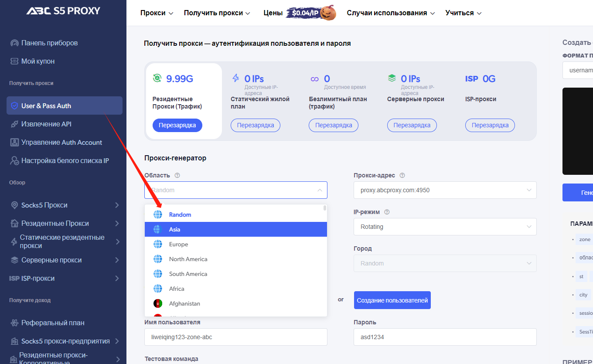The image size is (593, 364).
Task: Click the layers icon beside Серверные прокси in sidebar
Action: (14, 260)
